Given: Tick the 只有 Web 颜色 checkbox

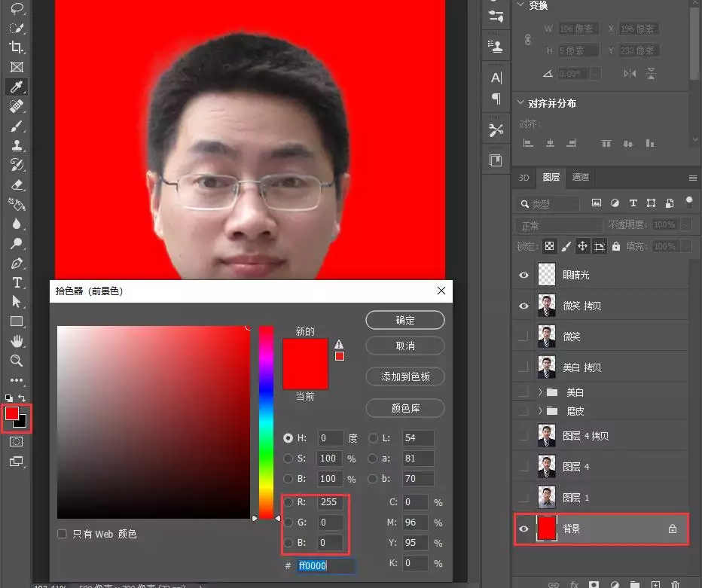Looking at the screenshot, I should tap(63, 534).
